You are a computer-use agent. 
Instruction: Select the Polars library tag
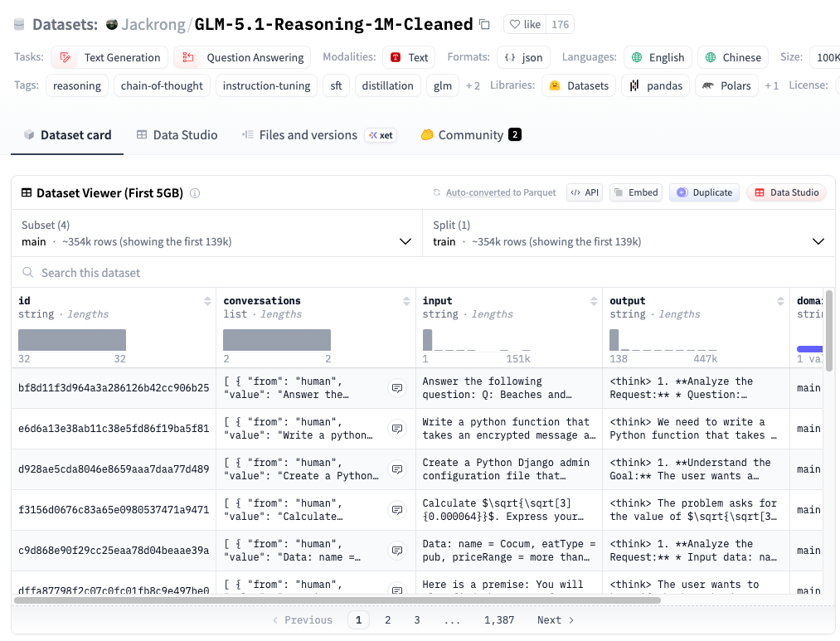click(726, 85)
